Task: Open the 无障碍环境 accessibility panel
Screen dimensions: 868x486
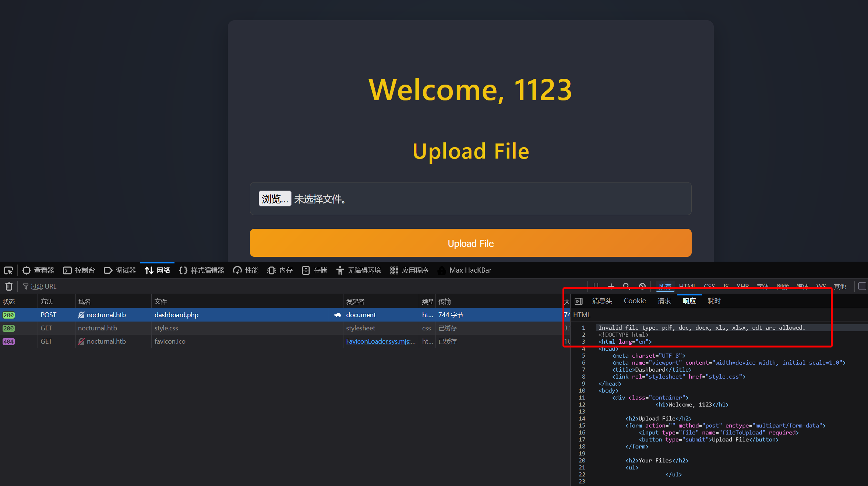Action: click(359, 270)
